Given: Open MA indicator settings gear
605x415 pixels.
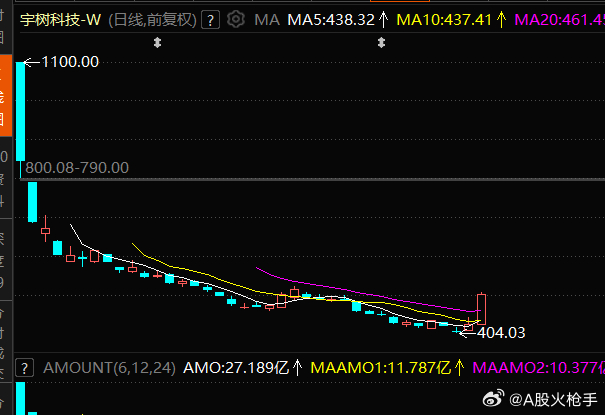Looking at the screenshot, I should [x=236, y=19].
